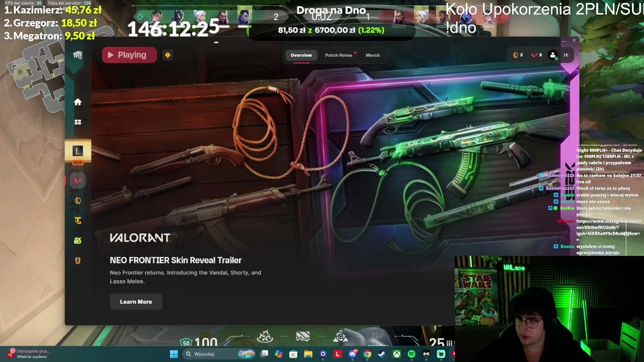Open Google Chrome from the taskbar
The height and width of the screenshot is (362, 644).
coord(367,354)
